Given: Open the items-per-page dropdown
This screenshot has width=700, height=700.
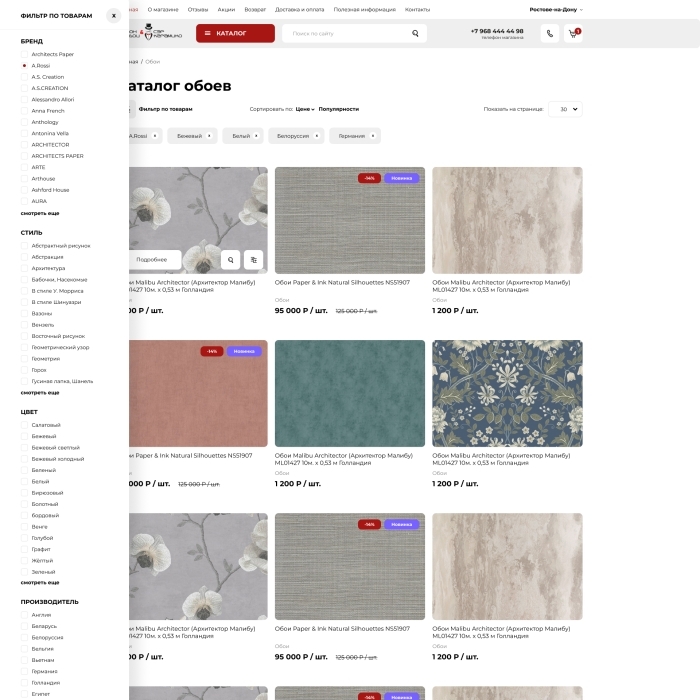Looking at the screenshot, I should click(x=565, y=109).
